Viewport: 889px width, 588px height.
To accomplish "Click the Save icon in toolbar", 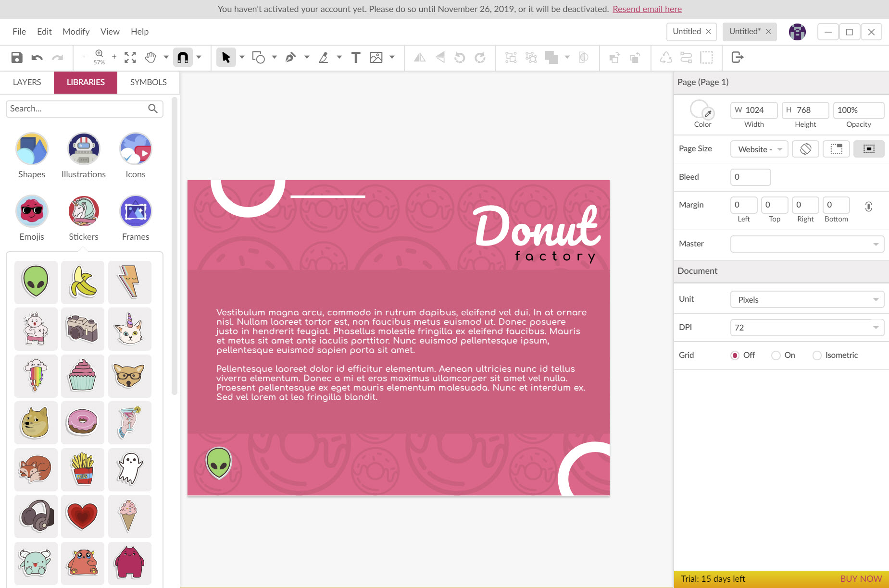I will 17,58.
